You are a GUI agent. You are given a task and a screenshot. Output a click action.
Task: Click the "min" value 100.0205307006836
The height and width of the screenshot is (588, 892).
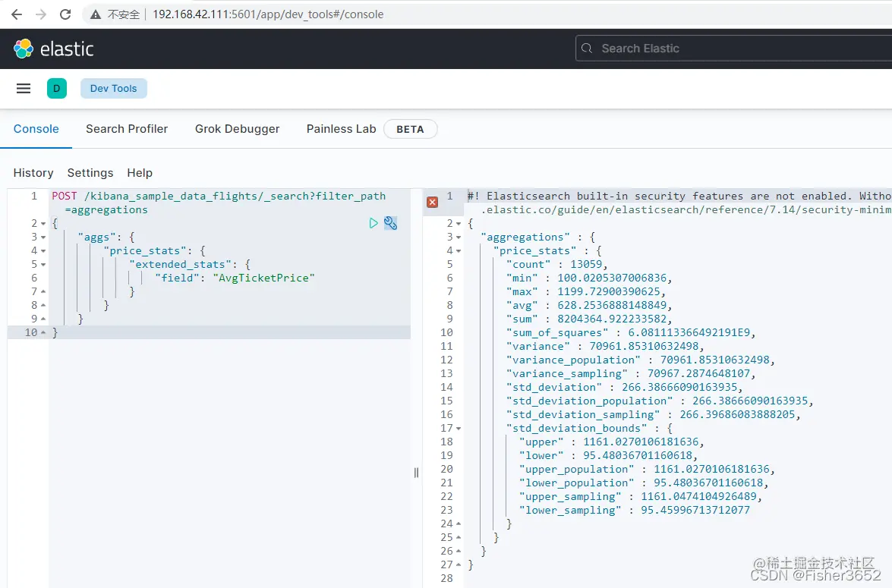pyautogui.click(x=612, y=278)
